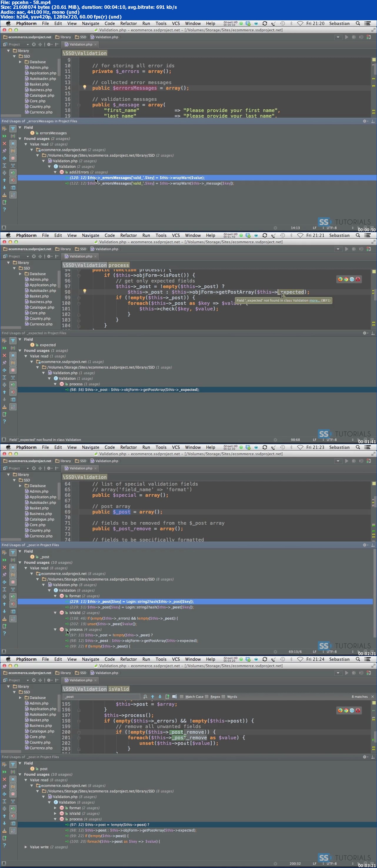
Task: Open settings wrench in _errorsMessages Find Usages toolbar
Action: (4, 129)
